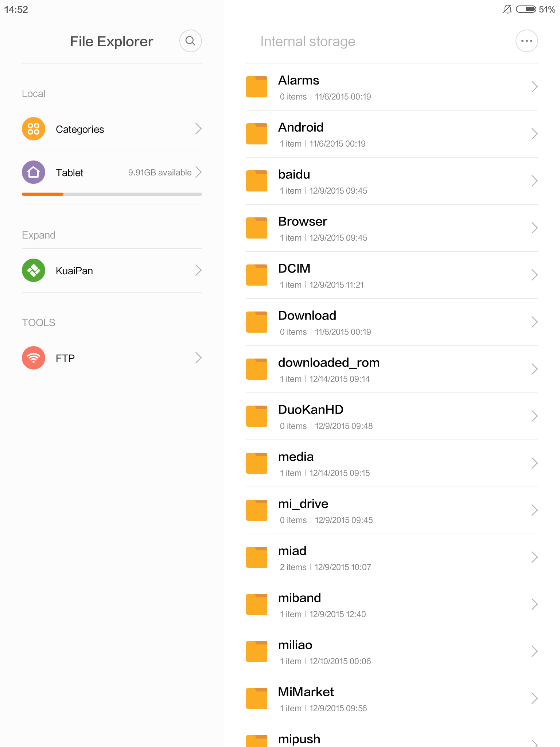Click the Tablet storage usage bar
560x747 pixels.
click(x=112, y=194)
